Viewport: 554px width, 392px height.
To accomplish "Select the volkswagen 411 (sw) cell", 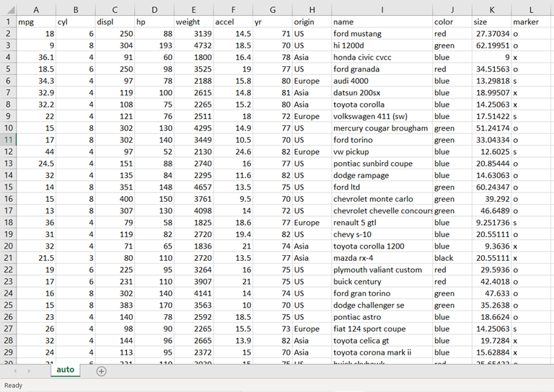I will (x=382, y=116).
